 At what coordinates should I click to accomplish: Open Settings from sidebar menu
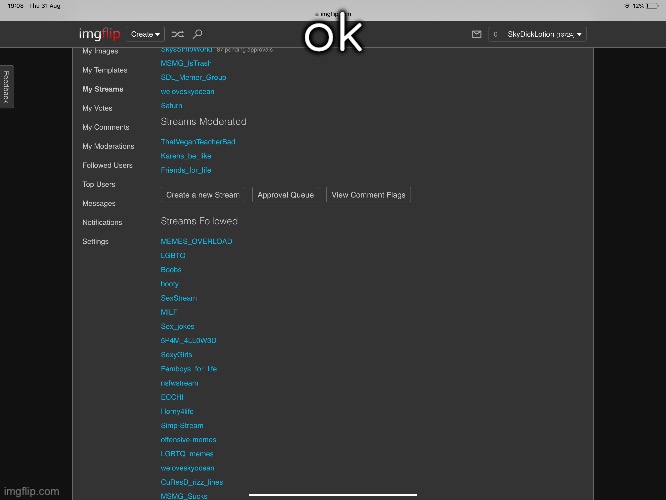tap(96, 241)
